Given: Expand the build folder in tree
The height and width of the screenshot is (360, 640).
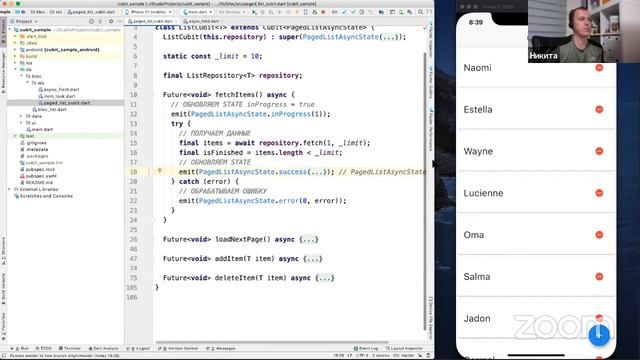Looking at the screenshot, I should (x=16, y=56).
